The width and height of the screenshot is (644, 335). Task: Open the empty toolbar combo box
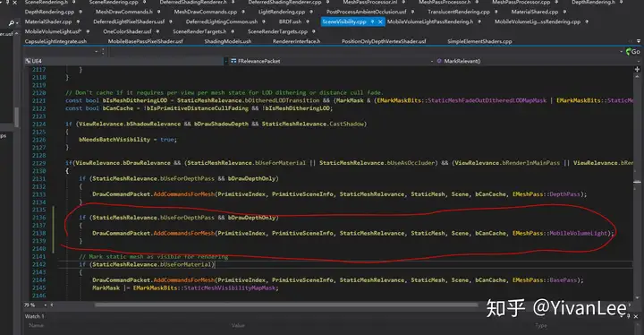(97, 51)
